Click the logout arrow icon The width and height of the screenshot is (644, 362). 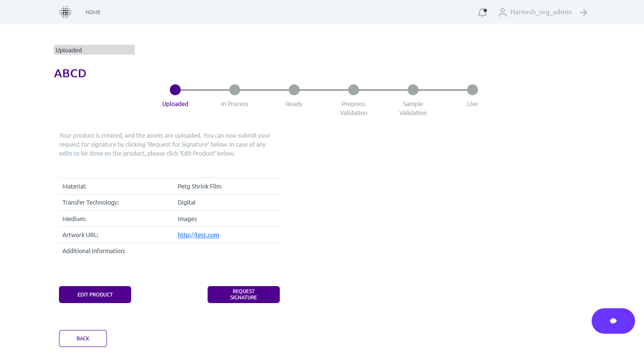click(584, 13)
